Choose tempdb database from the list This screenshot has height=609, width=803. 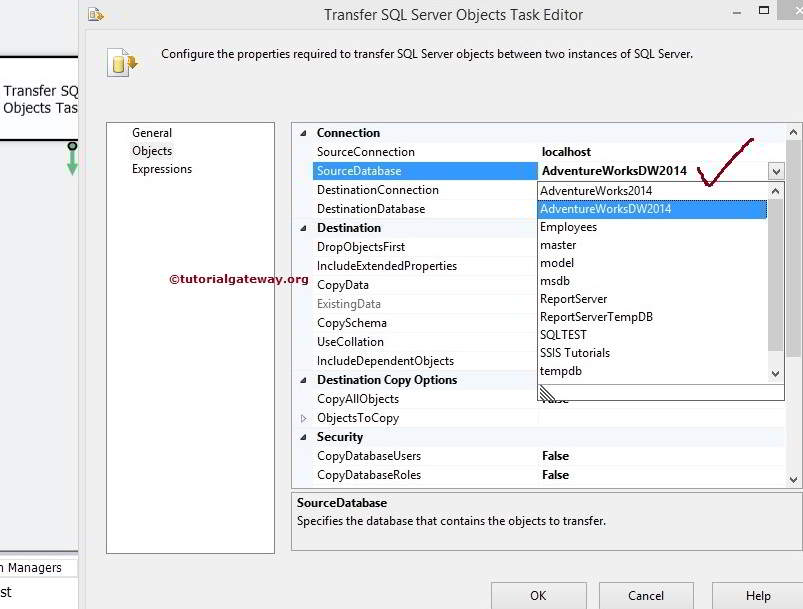(652, 371)
